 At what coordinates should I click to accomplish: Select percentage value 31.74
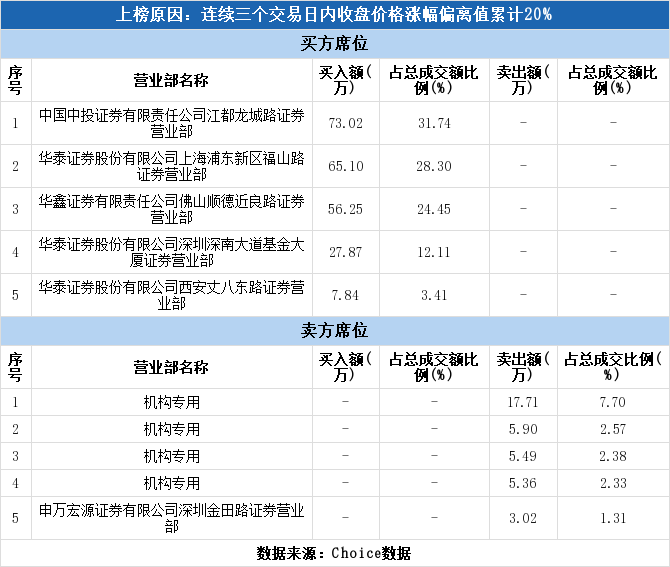click(434, 123)
